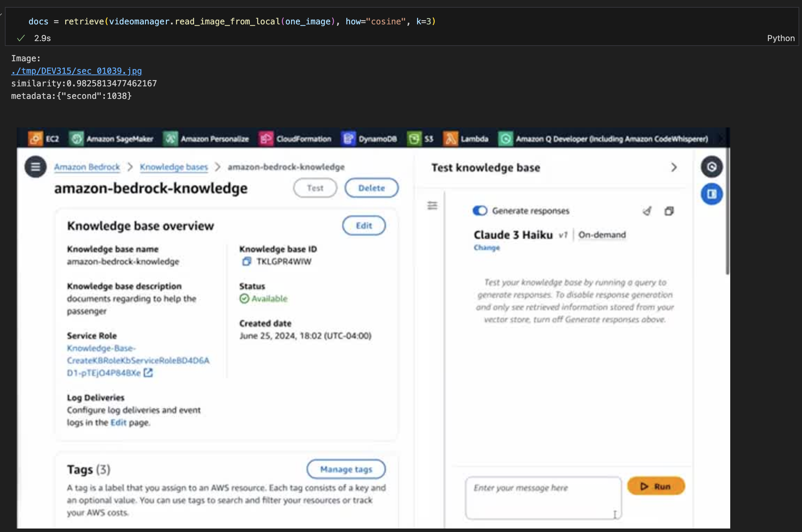The width and height of the screenshot is (802, 532).
Task: Toggle Generate responses switch
Action: coord(480,211)
